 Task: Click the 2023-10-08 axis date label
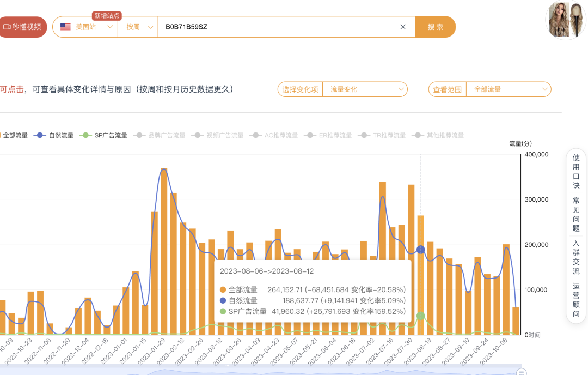tap(493, 351)
